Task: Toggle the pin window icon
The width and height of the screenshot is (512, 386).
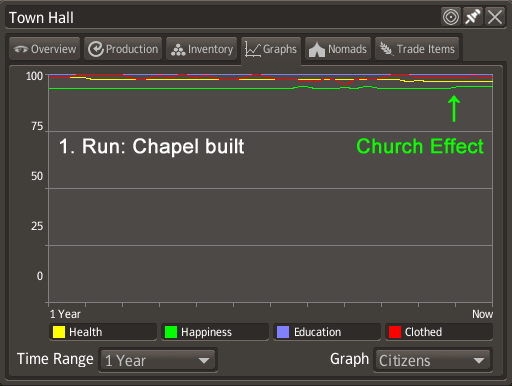Action: pos(473,17)
